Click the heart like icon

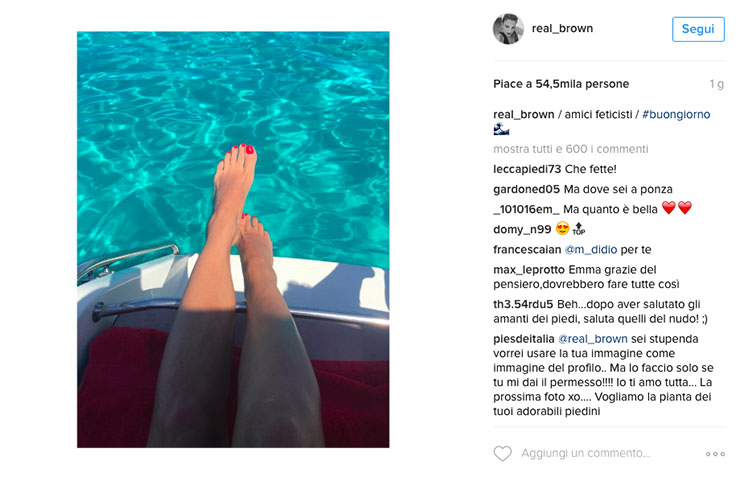coord(502,454)
